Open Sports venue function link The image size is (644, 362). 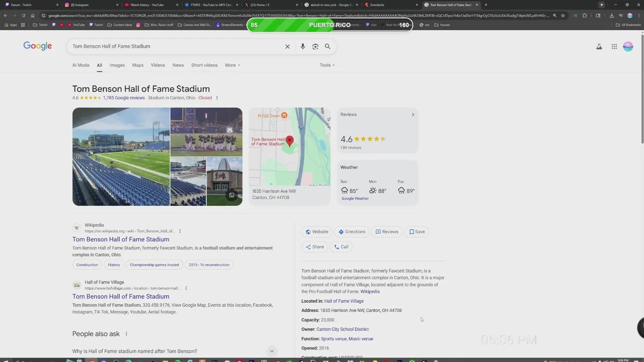(x=334, y=339)
